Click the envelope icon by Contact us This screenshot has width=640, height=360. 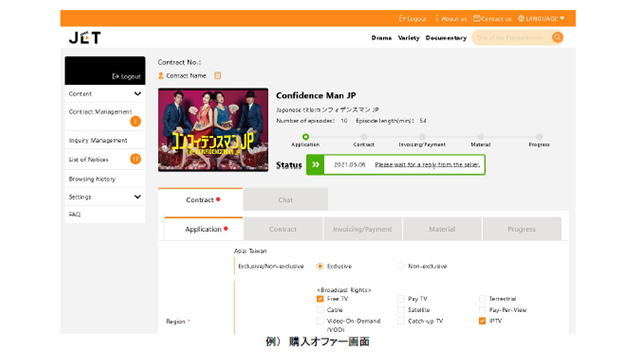pos(476,18)
